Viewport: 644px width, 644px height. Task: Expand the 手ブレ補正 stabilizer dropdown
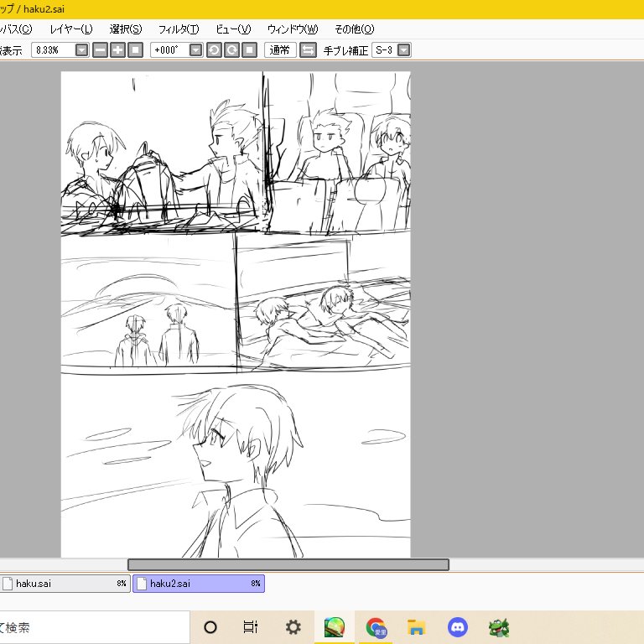click(x=404, y=50)
